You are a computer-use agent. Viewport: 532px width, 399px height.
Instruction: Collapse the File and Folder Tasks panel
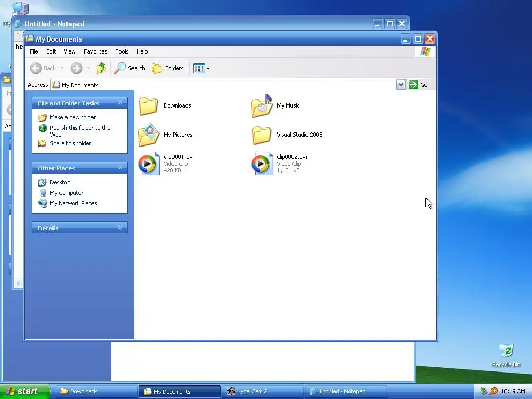point(120,103)
